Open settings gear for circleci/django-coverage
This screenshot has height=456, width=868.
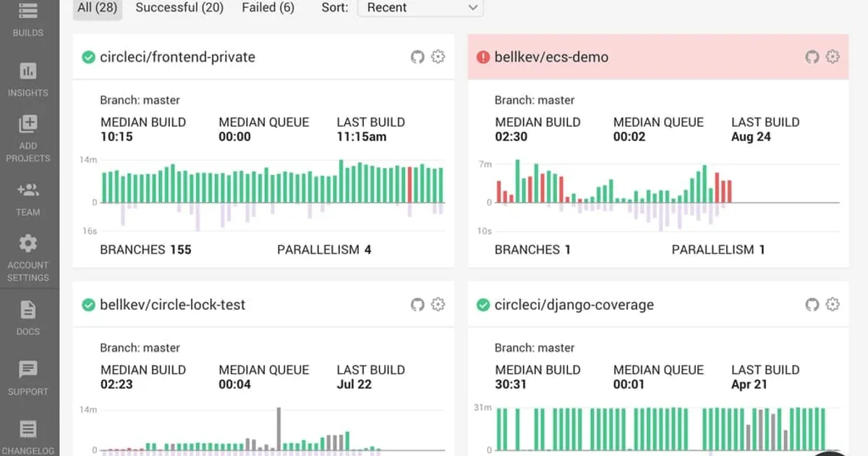coord(832,305)
